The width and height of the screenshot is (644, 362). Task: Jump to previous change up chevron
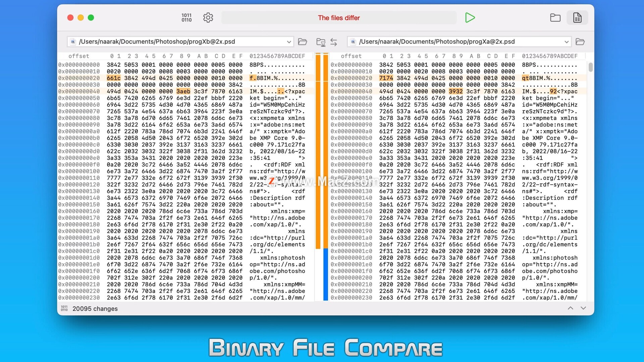coord(571,308)
